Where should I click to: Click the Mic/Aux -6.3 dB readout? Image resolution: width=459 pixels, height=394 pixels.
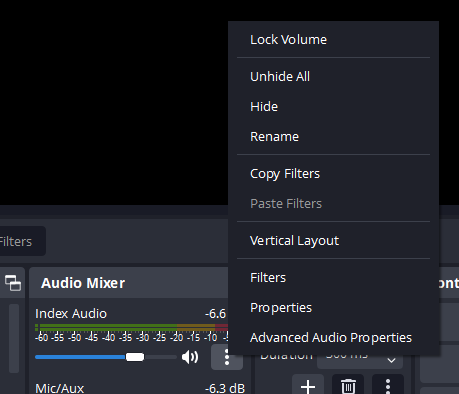point(225,388)
